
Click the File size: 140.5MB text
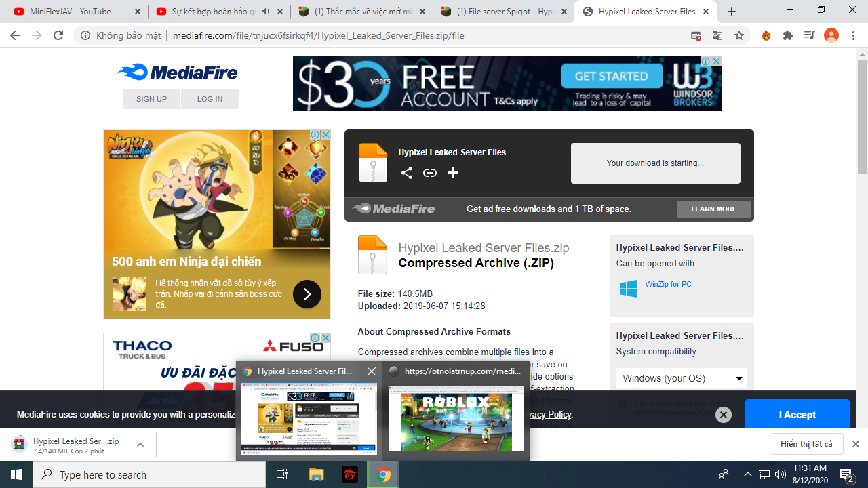pos(395,293)
